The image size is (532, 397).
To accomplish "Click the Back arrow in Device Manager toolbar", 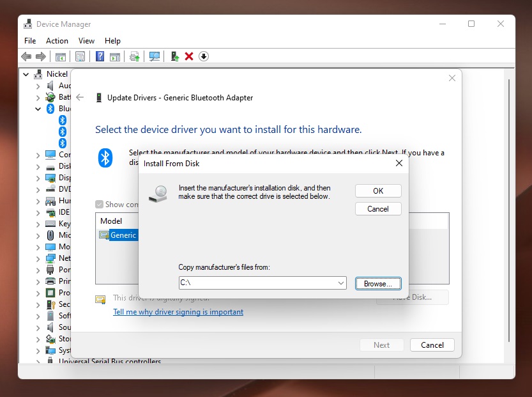I will (26, 56).
